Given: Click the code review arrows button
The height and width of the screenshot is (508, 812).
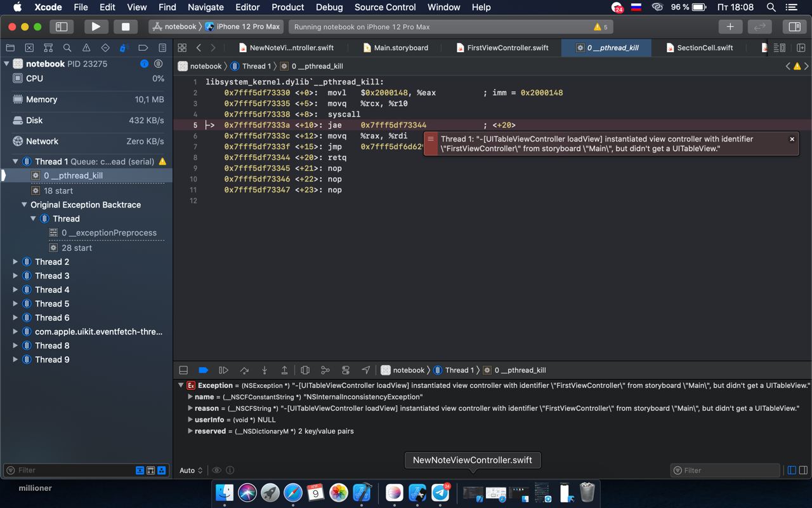Looking at the screenshot, I should [759, 27].
